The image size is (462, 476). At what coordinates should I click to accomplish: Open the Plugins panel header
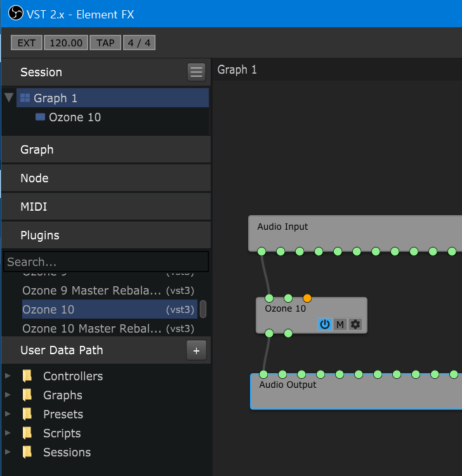pyautogui.click(x=106, y=235)
